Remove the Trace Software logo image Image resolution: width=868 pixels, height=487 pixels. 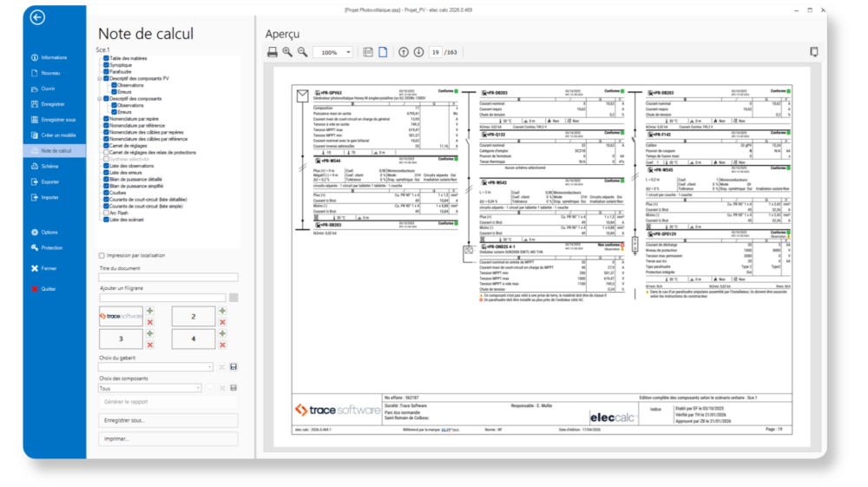pyautogui.click(x=149, y=322)
